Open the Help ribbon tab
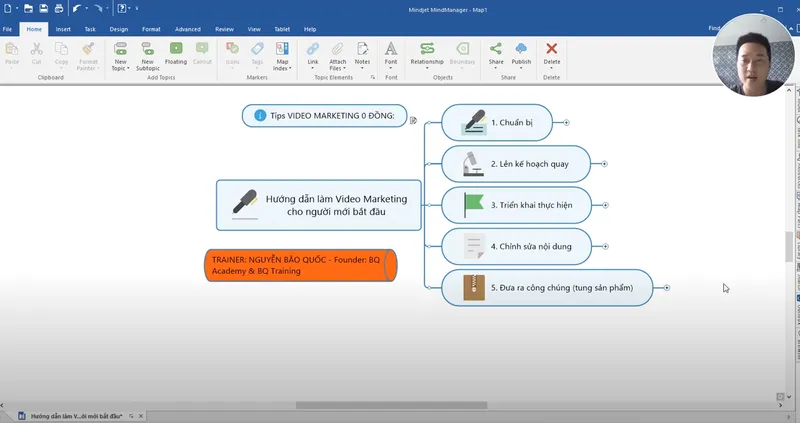The image size is (800, 423). (310, 29)
